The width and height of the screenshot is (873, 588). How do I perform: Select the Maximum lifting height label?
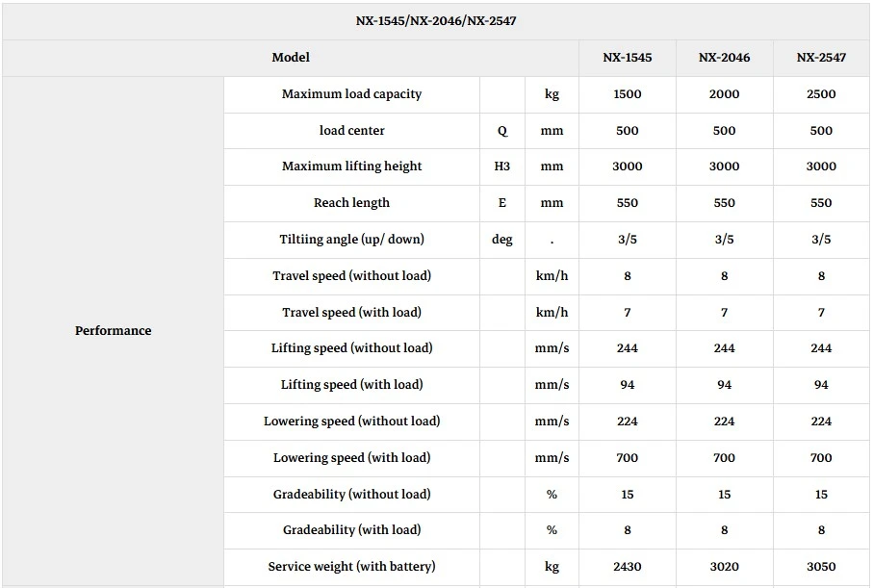pyautogui.click(x=351, y=166)
